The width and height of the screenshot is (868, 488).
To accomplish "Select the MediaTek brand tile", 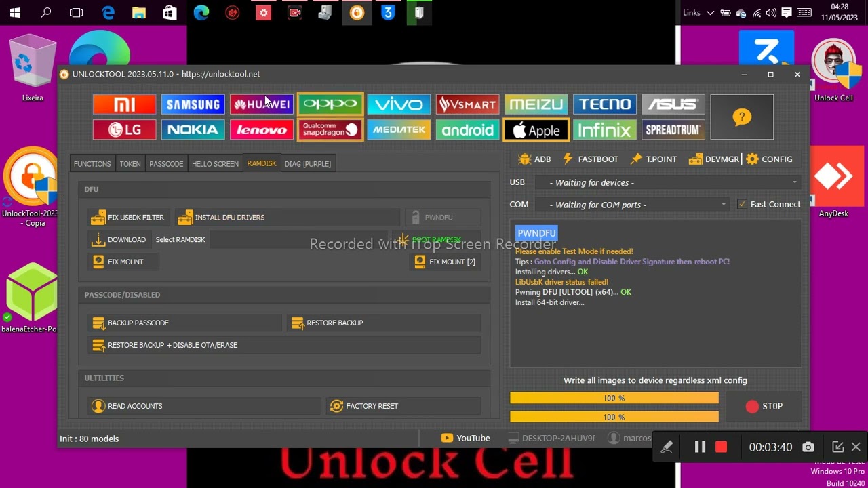I will point(399,129).
